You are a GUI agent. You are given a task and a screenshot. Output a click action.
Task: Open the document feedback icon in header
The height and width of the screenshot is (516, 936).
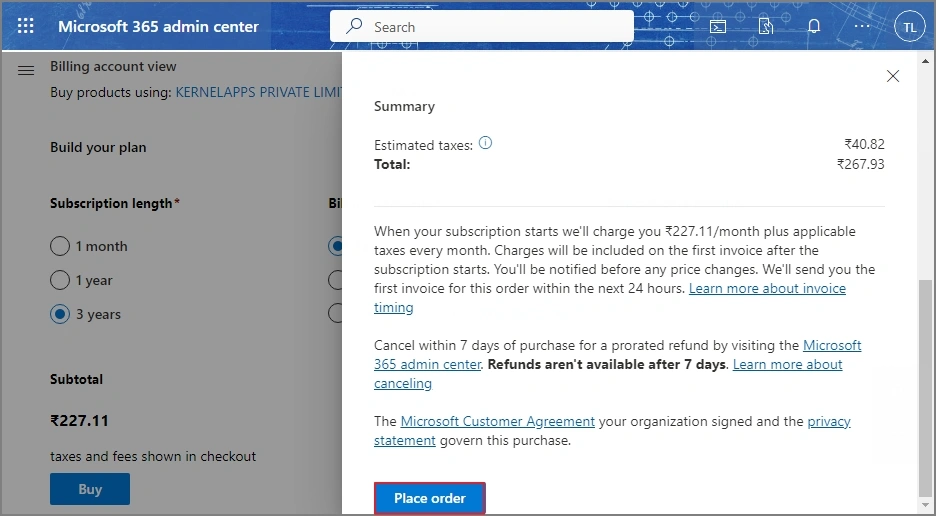[x=766, y=26]
